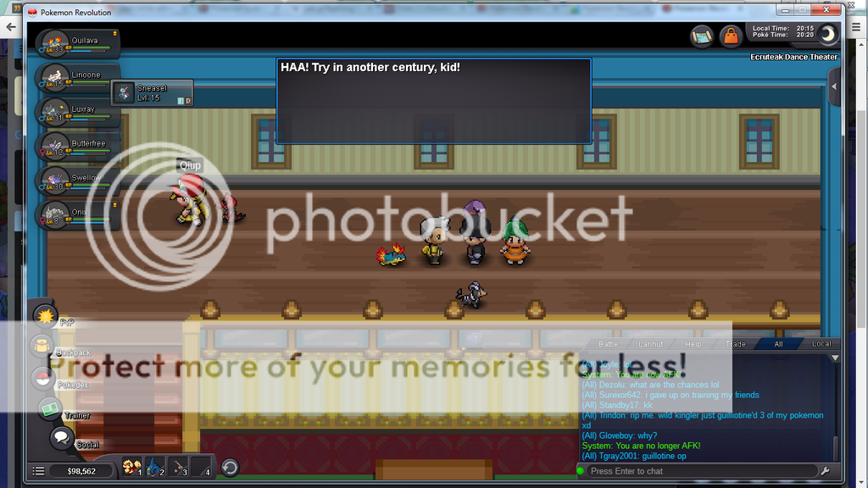Open the Social speech bubble icon
The width and height of the screenshot is (868, 488).
point(61,438)
